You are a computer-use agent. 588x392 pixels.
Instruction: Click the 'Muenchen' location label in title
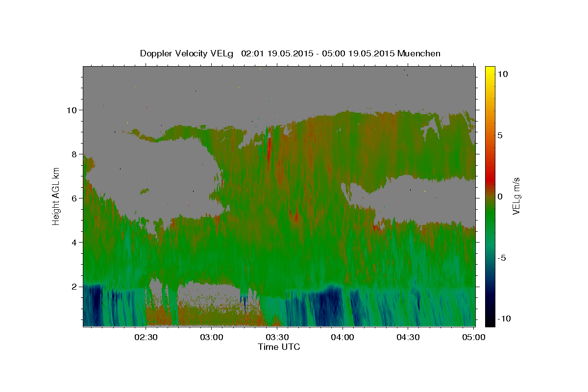[419, 53]
